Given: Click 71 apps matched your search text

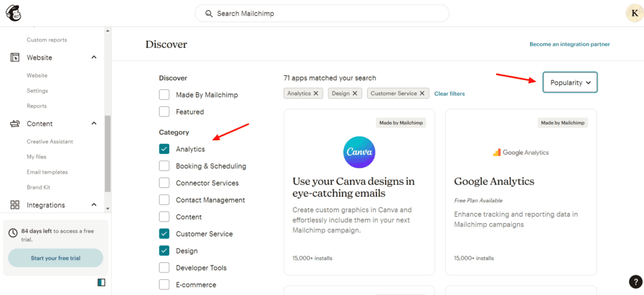Looking at the screenshot, I should [330, 78].
